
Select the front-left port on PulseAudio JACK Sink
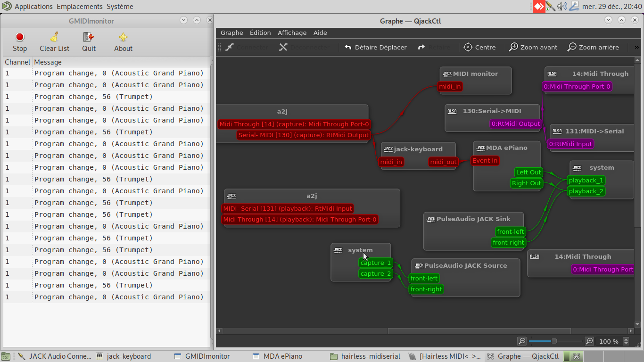click(511, 232)
